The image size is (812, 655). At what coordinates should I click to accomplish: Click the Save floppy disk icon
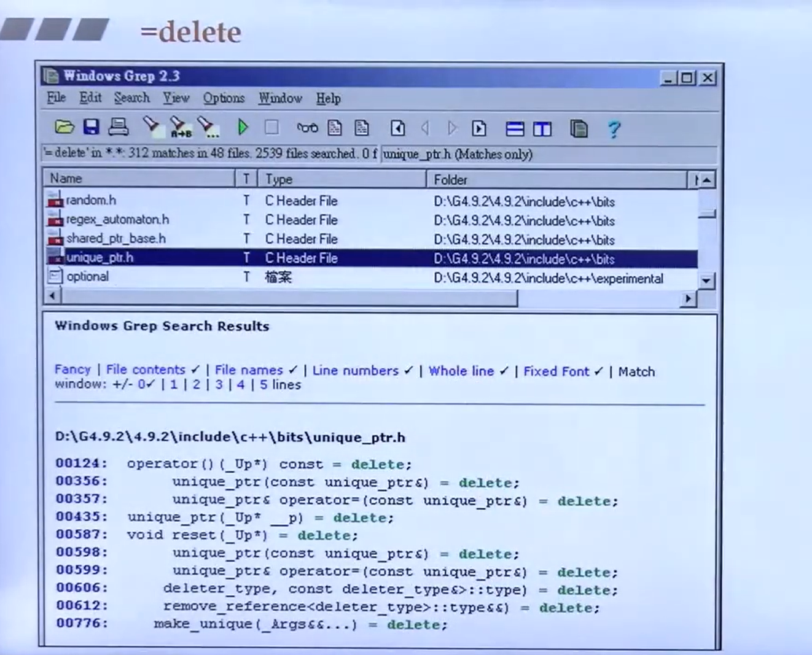coord(92,127)
